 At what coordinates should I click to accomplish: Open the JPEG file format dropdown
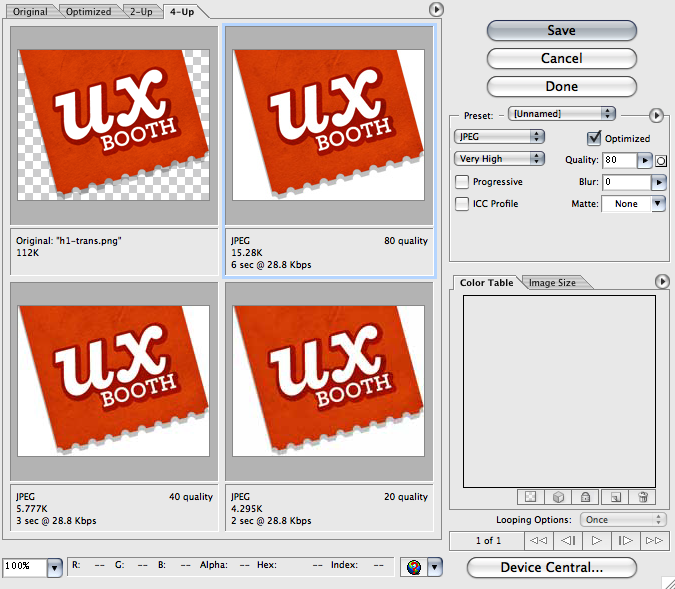(x=499, y=136)
